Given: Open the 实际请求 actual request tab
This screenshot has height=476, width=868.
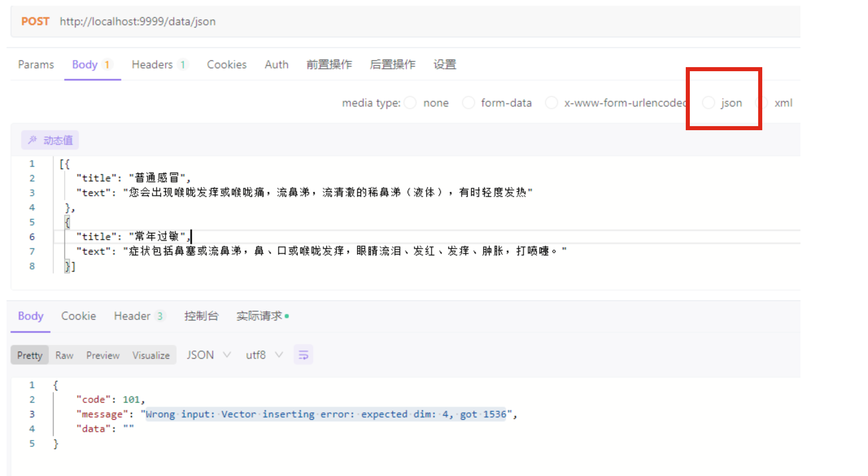Looking at the screenshot, I should (x=259, y=316).
